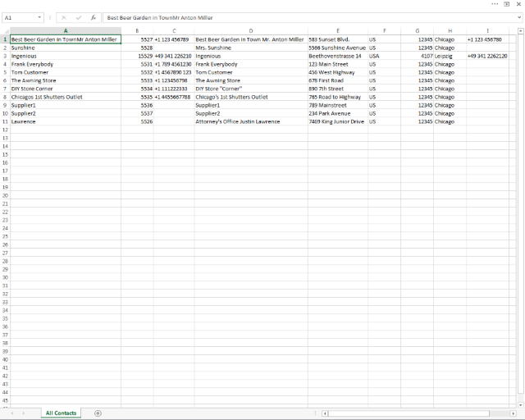Open the three-dots more options icon
525x420 pixels.
pos(495,4)
